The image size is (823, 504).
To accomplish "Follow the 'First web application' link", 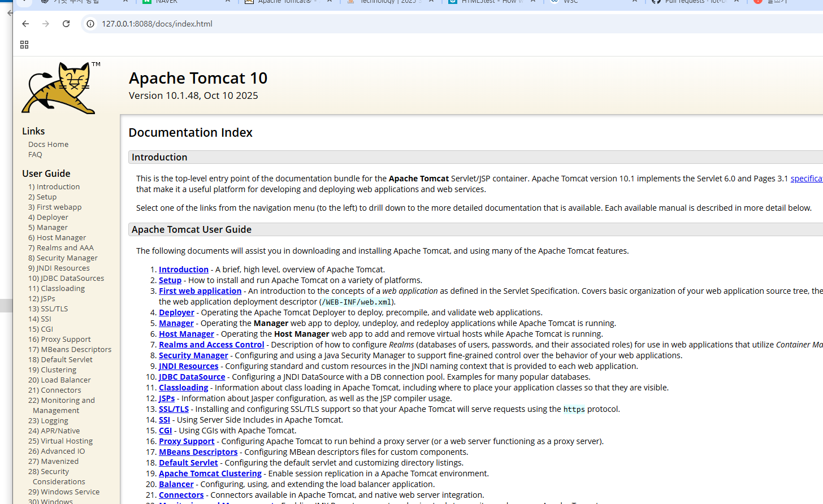I will pyautogui.click(x=200, y=291).
